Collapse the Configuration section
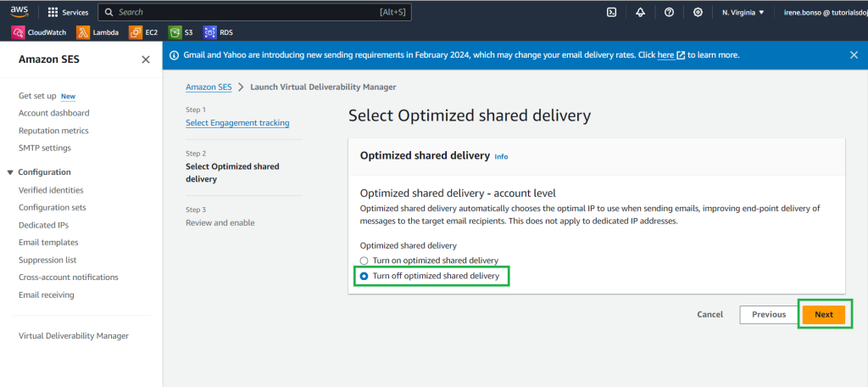Screen dimensions: 868x387 10,172
